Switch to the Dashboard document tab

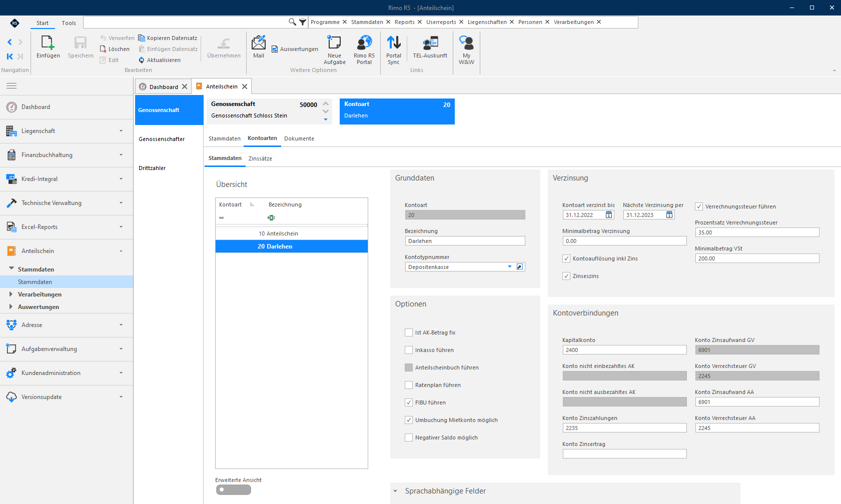coord(164,87)
